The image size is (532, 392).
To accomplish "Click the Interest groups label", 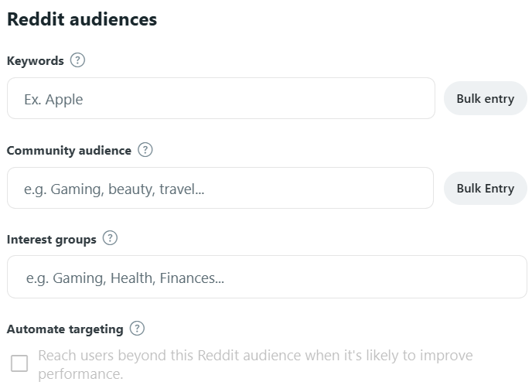I will pyautogui.click(x=52, y=239).
